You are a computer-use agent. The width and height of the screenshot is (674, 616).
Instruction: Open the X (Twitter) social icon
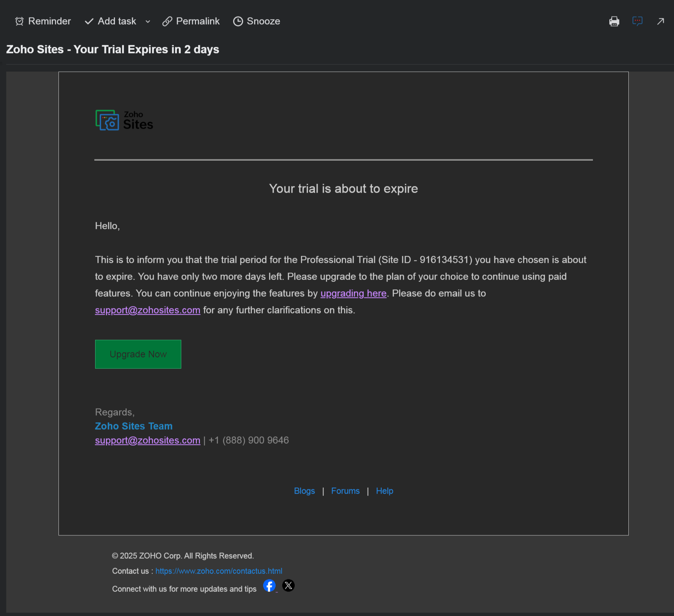coord(288,586)
